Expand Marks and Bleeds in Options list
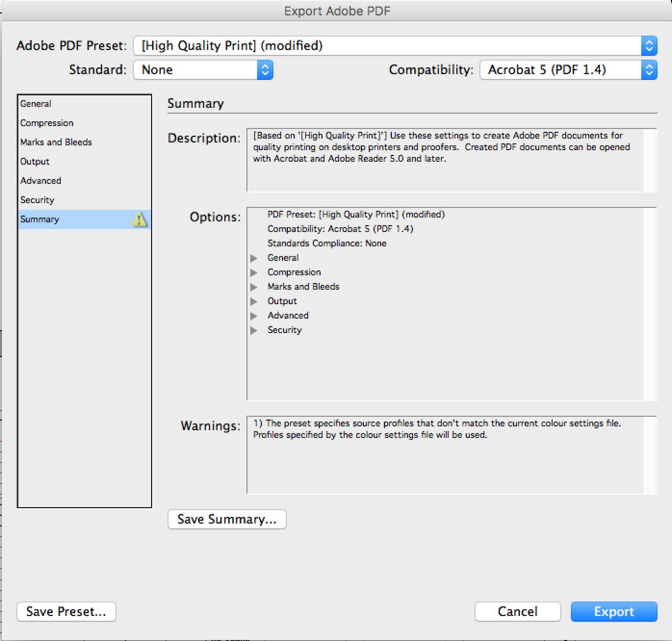The width and height of the screenshot is (672, 641). pyautogui.click(x=254, y=287)
